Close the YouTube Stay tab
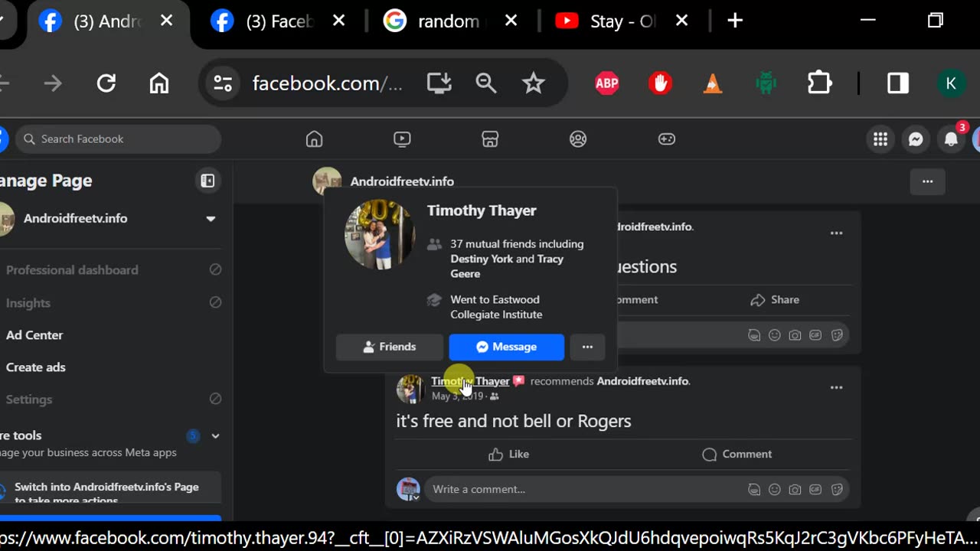This screenshot has height=551, width=980. 681,21
